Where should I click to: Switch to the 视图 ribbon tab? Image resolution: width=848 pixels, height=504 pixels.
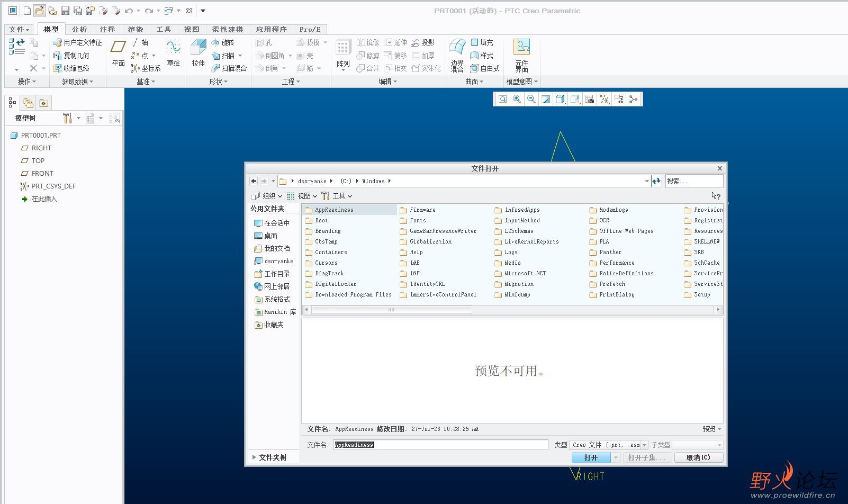[x=192, y=30]
